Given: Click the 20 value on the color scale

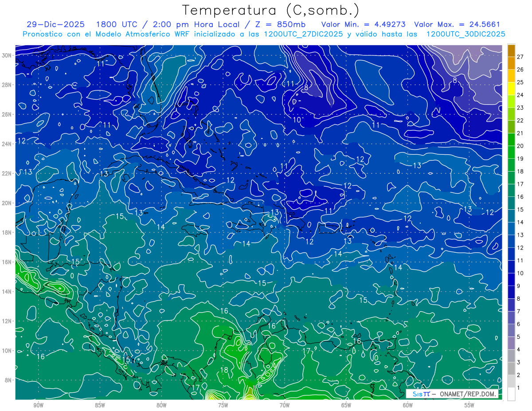Looking at the screenshot, I should tap(520, 146).
